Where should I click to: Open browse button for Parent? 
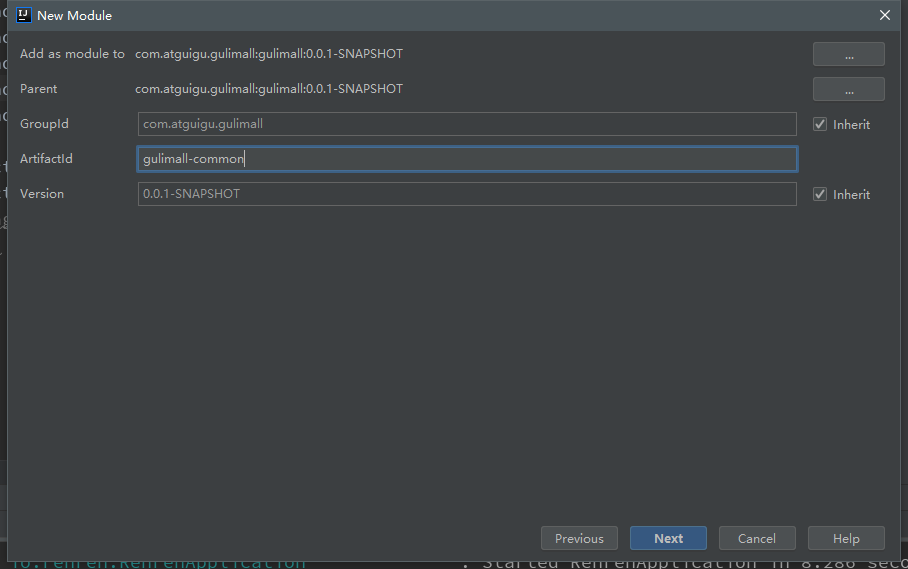[x=848, y=89]
